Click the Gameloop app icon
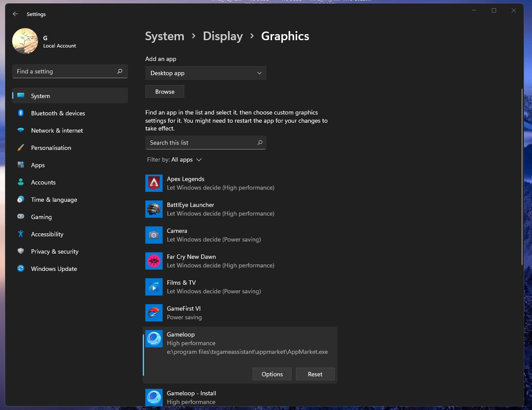This screenshot has height=410, width=532. tap(154, 339)
